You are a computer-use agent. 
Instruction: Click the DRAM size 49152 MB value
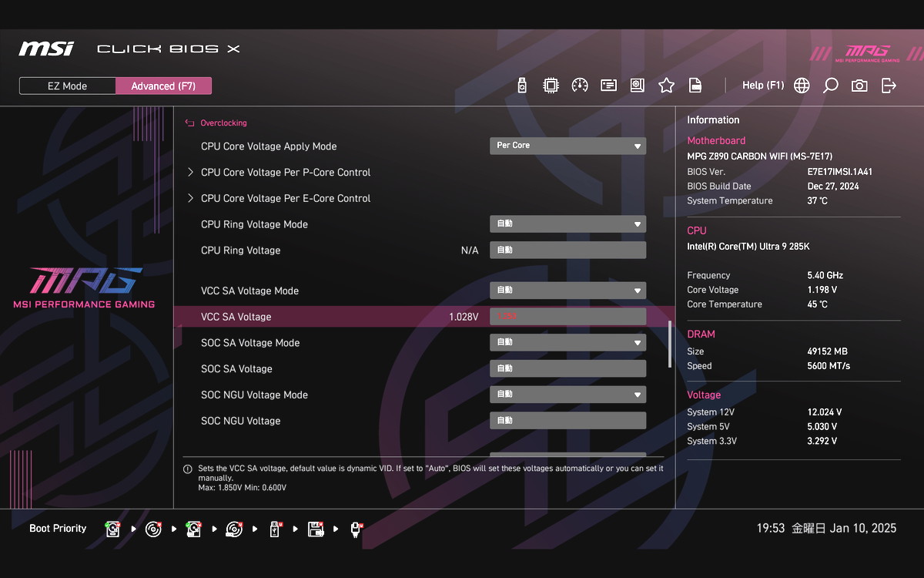pyautogui.click(x=827, y=351)
